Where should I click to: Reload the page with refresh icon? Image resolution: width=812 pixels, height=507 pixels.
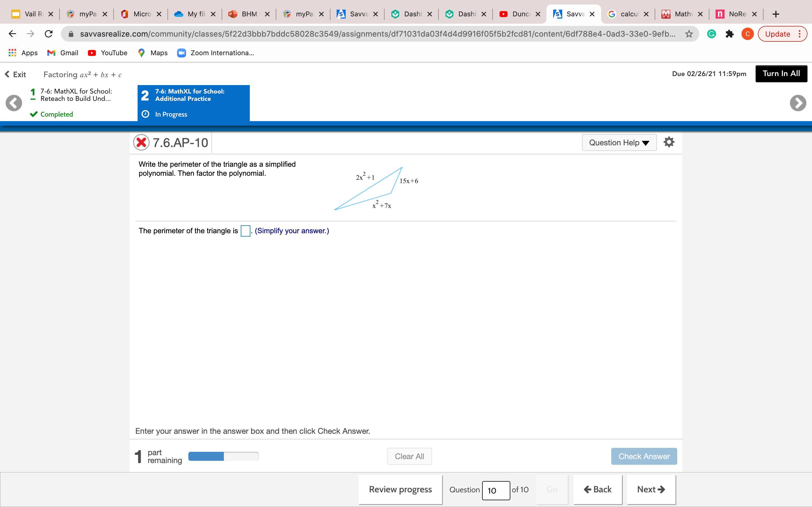pyautogui.click(x=49, y=34)
